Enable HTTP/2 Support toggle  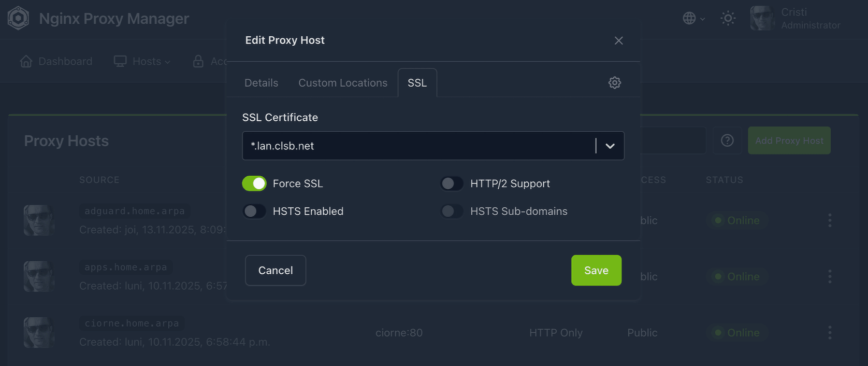[x=452, y=184]
